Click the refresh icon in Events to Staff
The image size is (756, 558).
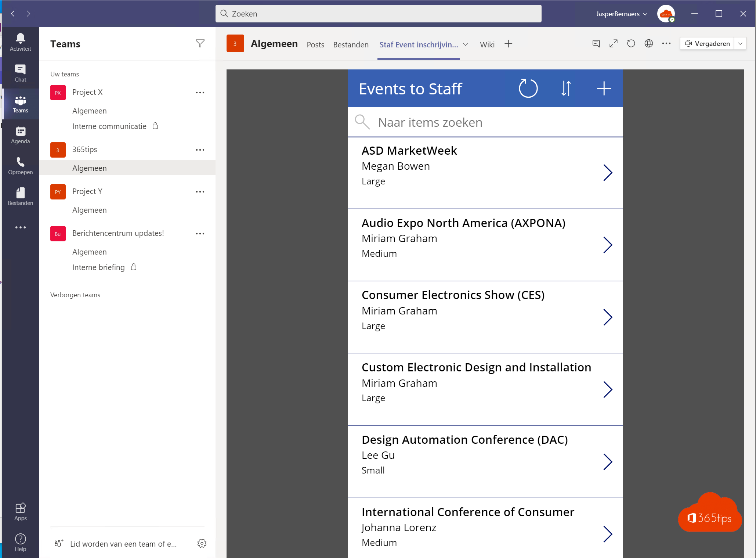point(527,89)
